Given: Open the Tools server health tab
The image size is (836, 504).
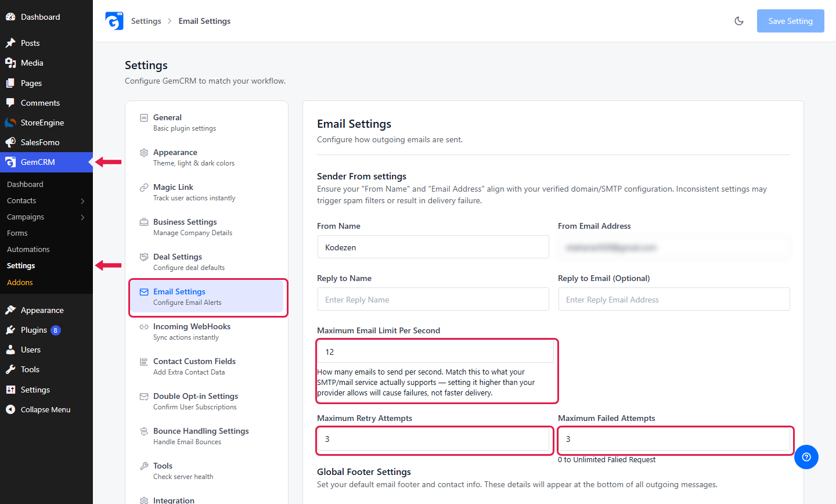Looking at the screenshot, I should pyautogui.click(x=207, y=471).
